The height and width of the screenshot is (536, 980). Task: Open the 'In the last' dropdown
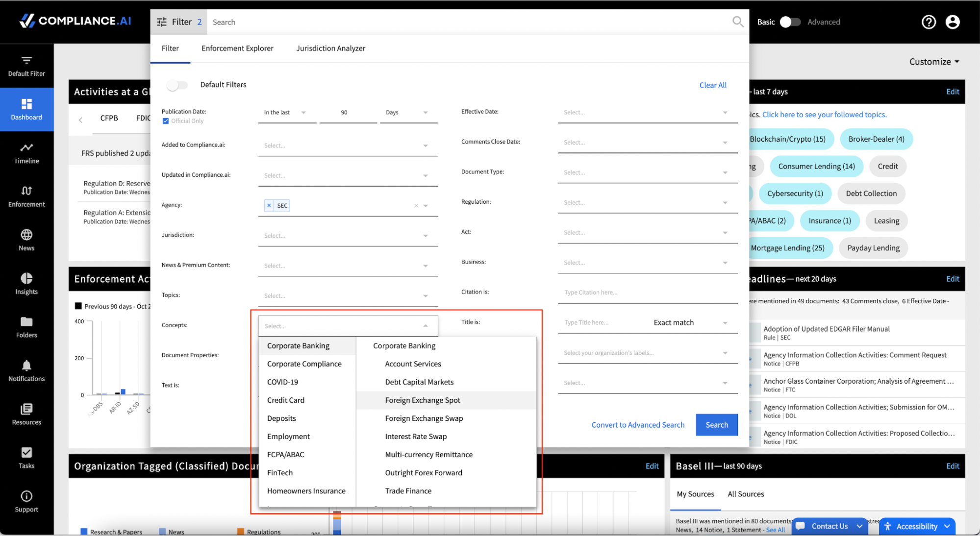click(287, 113)
